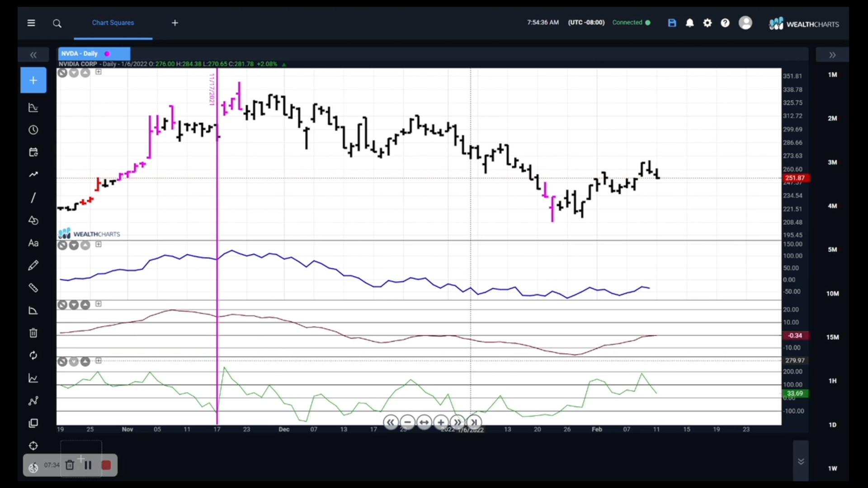Click the magenta 11/17 vertical line marker

(217, 246)
